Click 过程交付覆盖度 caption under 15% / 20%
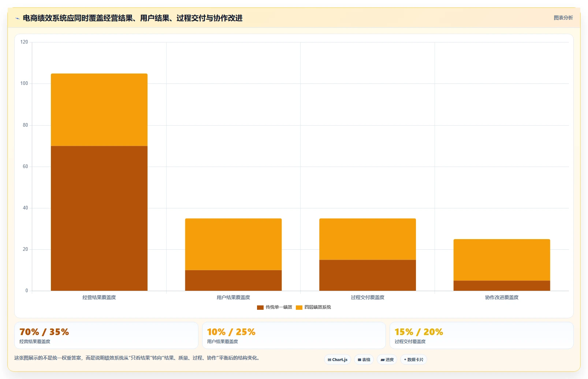Screen dimensions: 588x379 410,342
